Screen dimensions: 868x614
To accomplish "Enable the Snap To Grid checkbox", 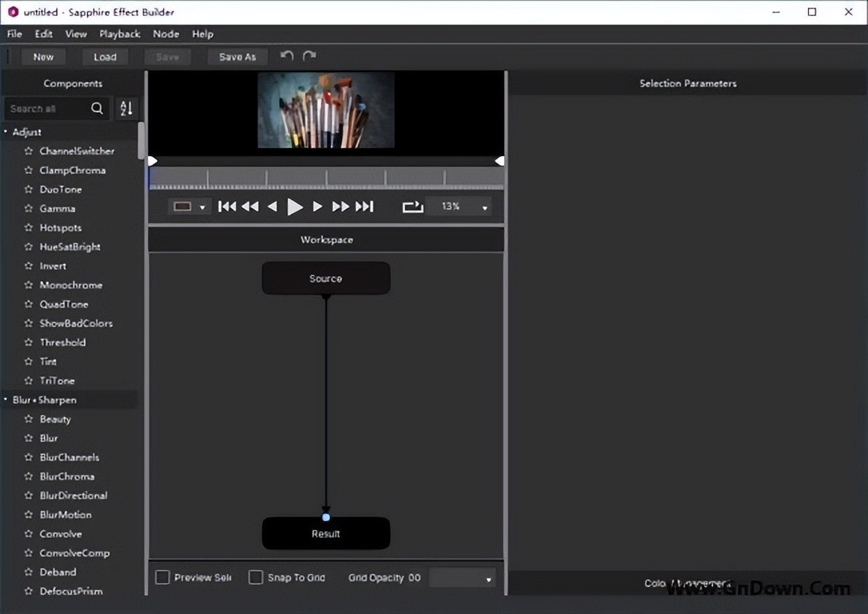I will [x=256, y=577].
